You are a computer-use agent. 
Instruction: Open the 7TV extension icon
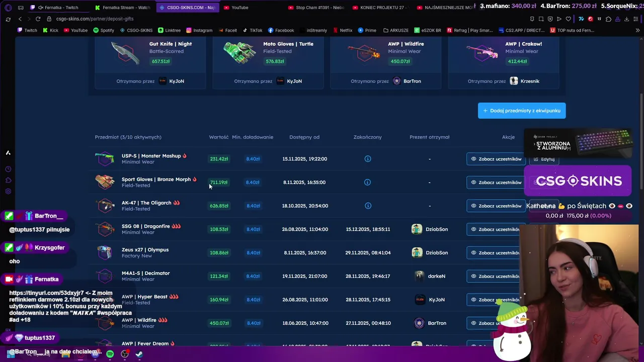[x=581, y=19]
